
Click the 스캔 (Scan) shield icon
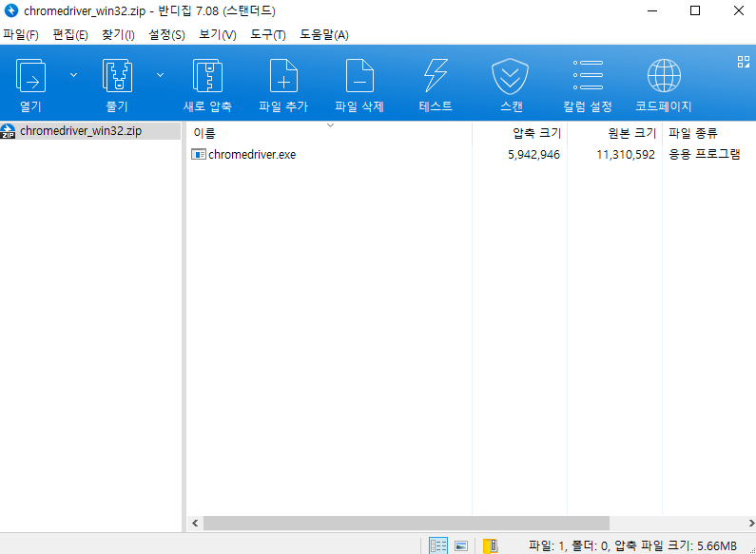coord(510,76)
